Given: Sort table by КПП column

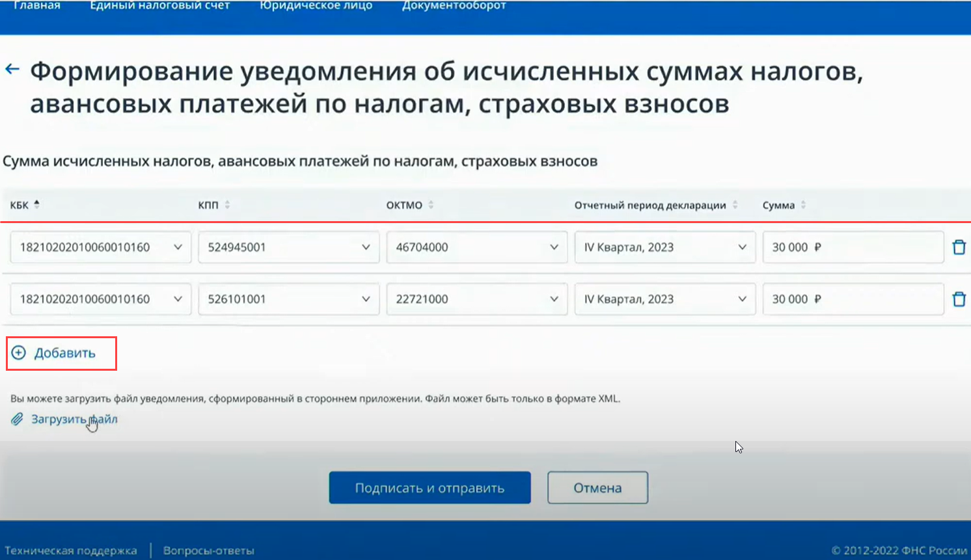Looking at the screenshot, I should (x=227, y=205).
